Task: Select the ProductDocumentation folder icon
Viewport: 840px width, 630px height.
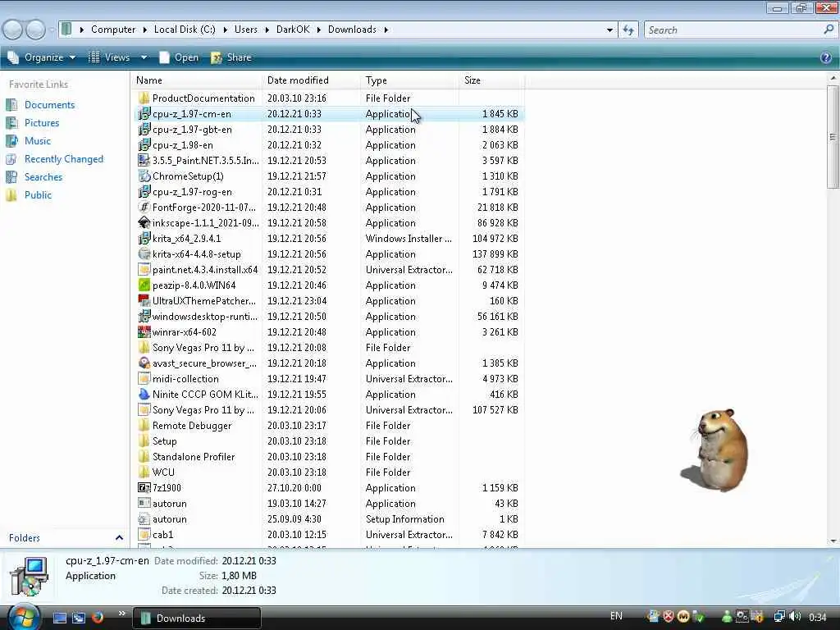Action: pyautogui.click(x=144, y=98)
